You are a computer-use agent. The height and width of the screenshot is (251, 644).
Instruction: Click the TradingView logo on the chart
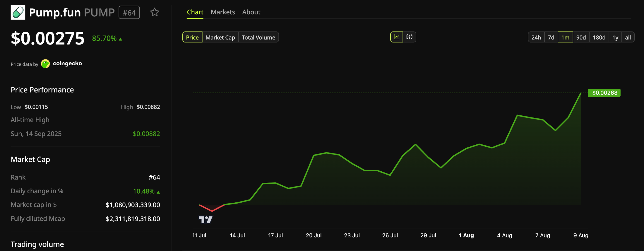coord(206,220)
